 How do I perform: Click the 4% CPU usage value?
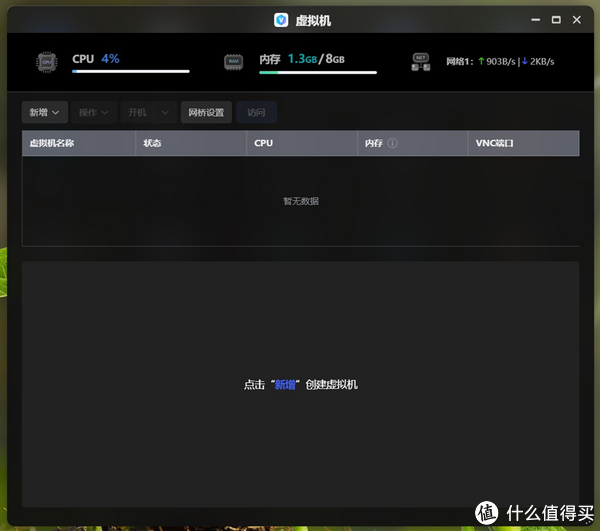point(110,59)
